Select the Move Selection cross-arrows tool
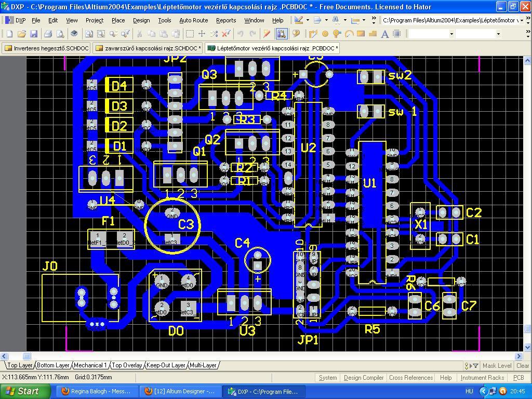This screenshot has width=532, height=399. tap(202, 34)
